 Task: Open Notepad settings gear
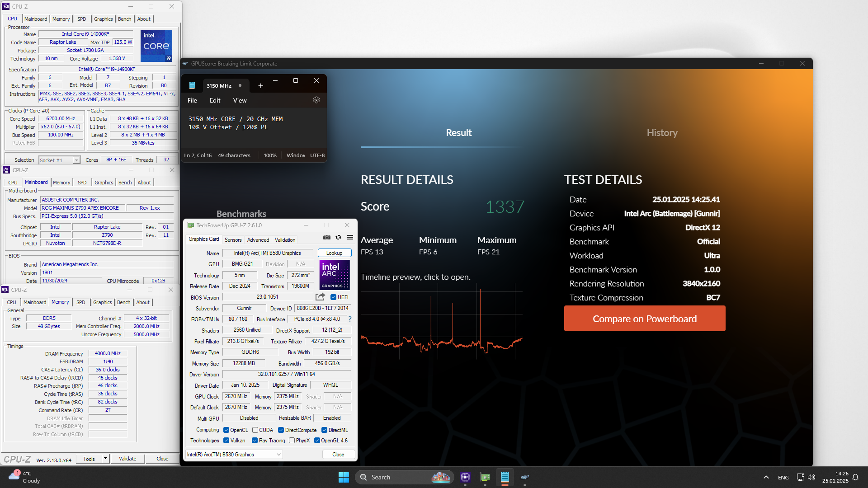316,100
